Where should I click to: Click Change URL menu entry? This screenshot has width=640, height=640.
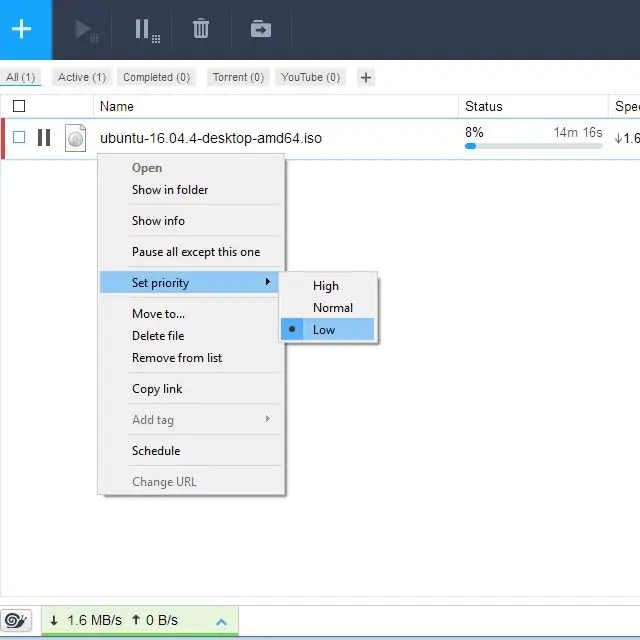[164, 482]
